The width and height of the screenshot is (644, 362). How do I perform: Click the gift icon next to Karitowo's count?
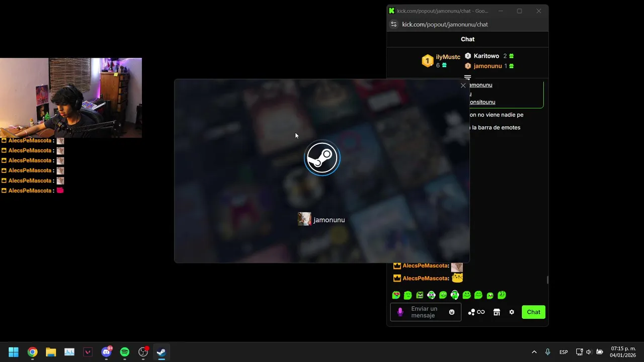(x=512, y=56)
